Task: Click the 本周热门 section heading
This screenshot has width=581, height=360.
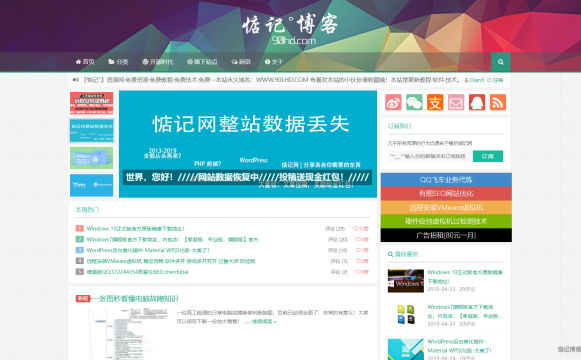Action: [x=87, y=210]
